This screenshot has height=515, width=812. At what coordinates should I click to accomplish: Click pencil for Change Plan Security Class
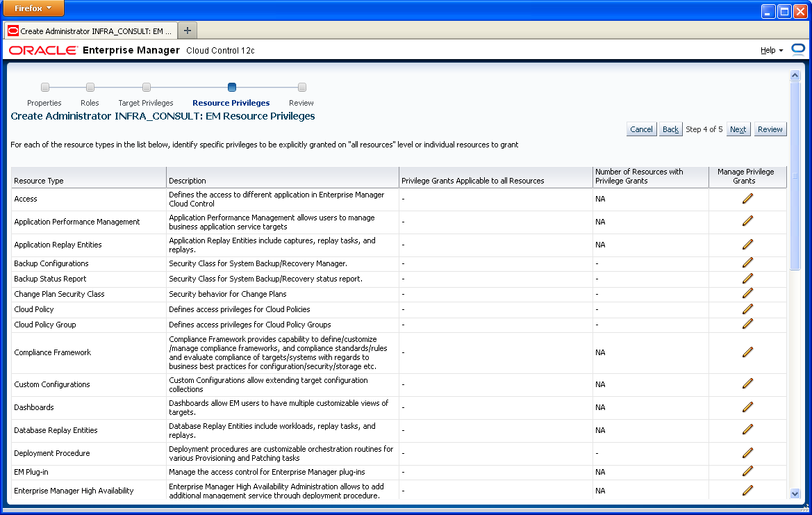click(x=747, y=294)
